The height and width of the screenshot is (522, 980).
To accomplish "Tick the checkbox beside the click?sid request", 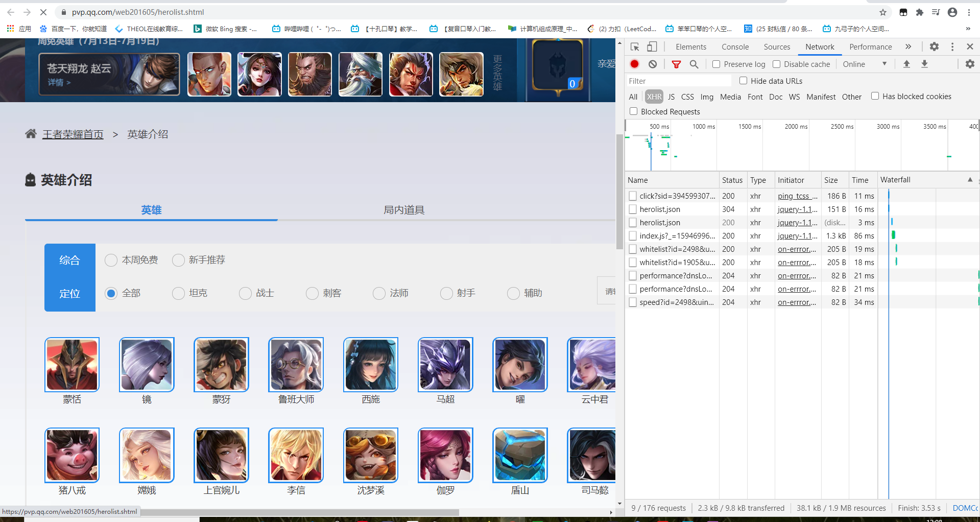I will pos(633,196).
